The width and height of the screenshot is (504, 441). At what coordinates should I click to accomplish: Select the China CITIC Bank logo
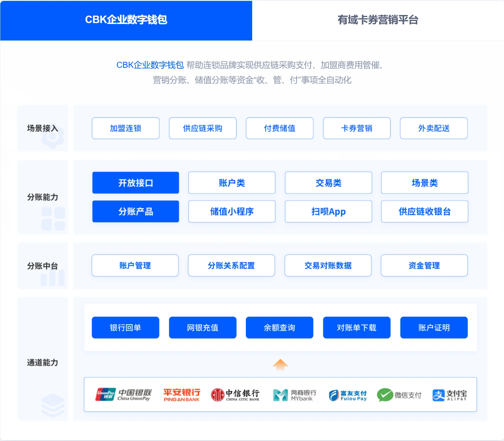click(x=235, y=395)
